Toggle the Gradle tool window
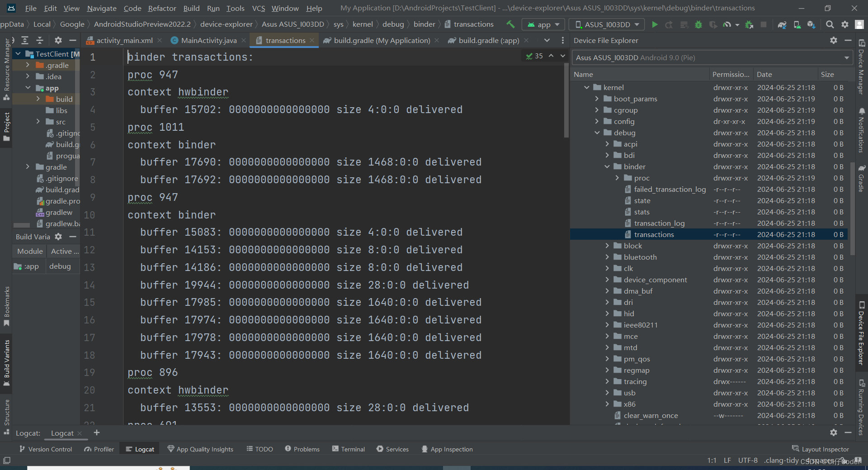 coord(862,178)
